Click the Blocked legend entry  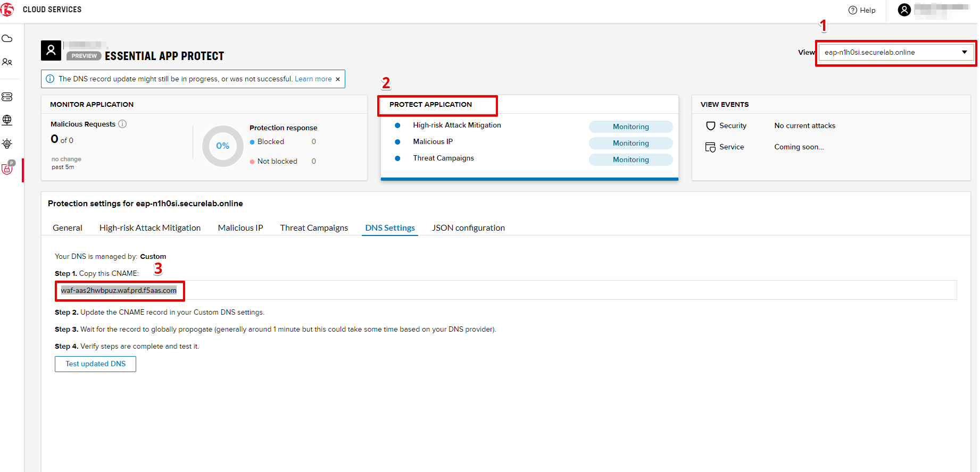(271, 142)
